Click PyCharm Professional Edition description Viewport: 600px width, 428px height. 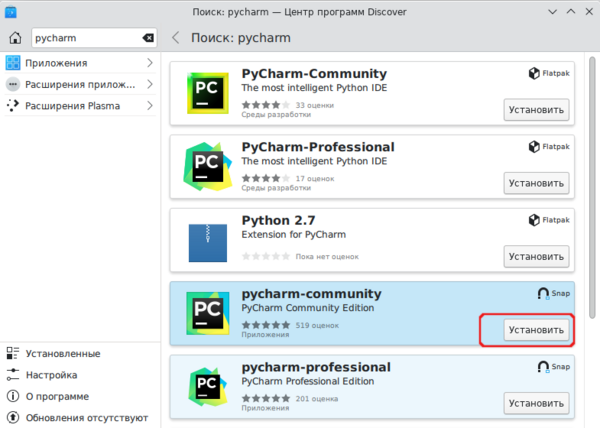click(308, 381)
